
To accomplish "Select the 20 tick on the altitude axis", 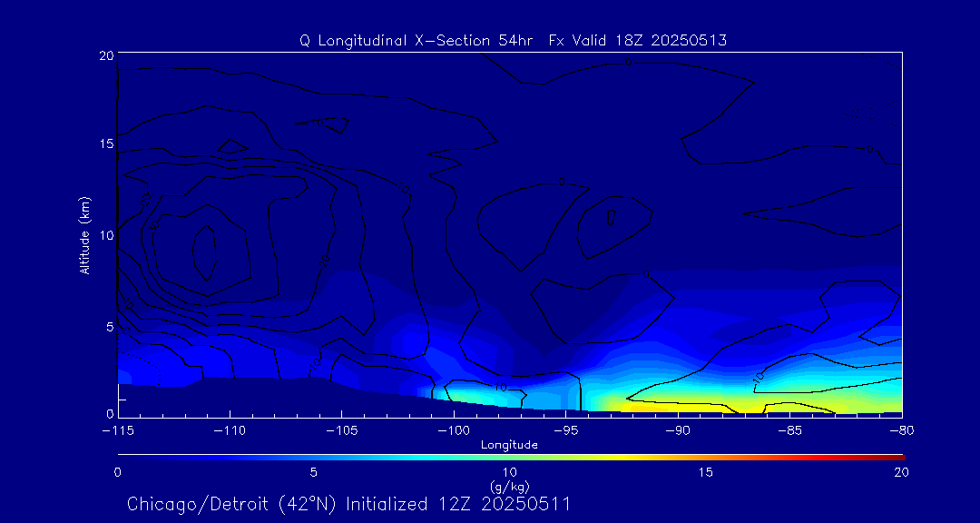I will pyautogui.click(x=106, y=55).
